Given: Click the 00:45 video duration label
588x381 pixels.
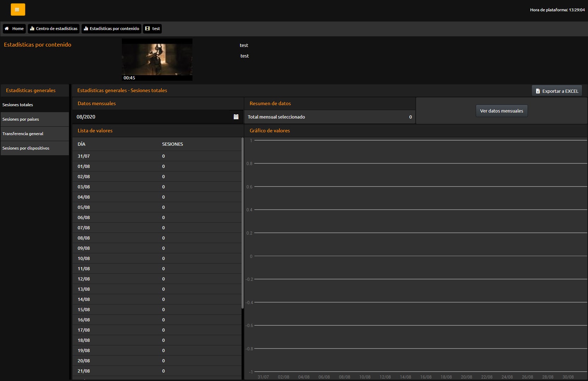Looking at the screenshot, I should (x=129, y=78).
